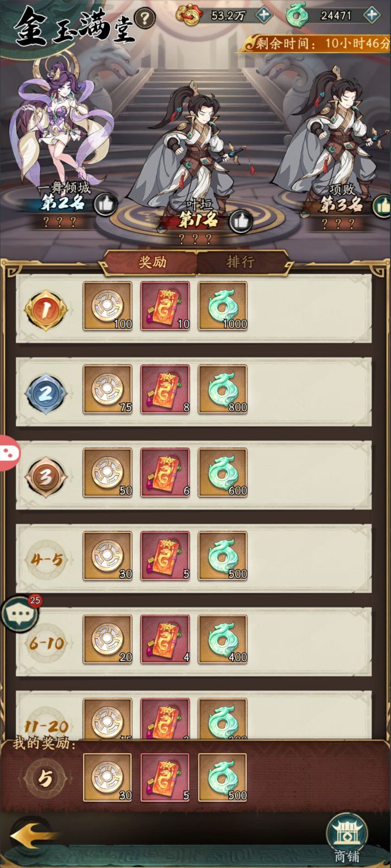Inspect rank 3 jade reward of 600
This screenshot has width=391, height=868.
coord(223,473)
